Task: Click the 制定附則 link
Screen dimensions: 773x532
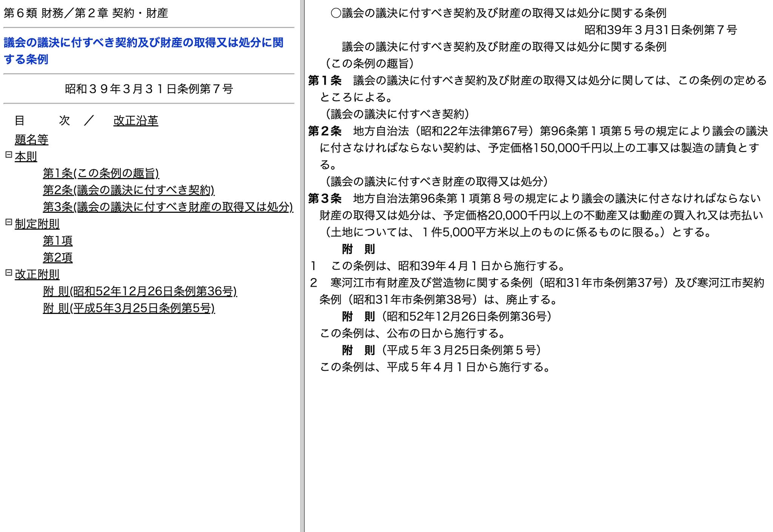Action: pyautogui.click(x=37, y=224)
